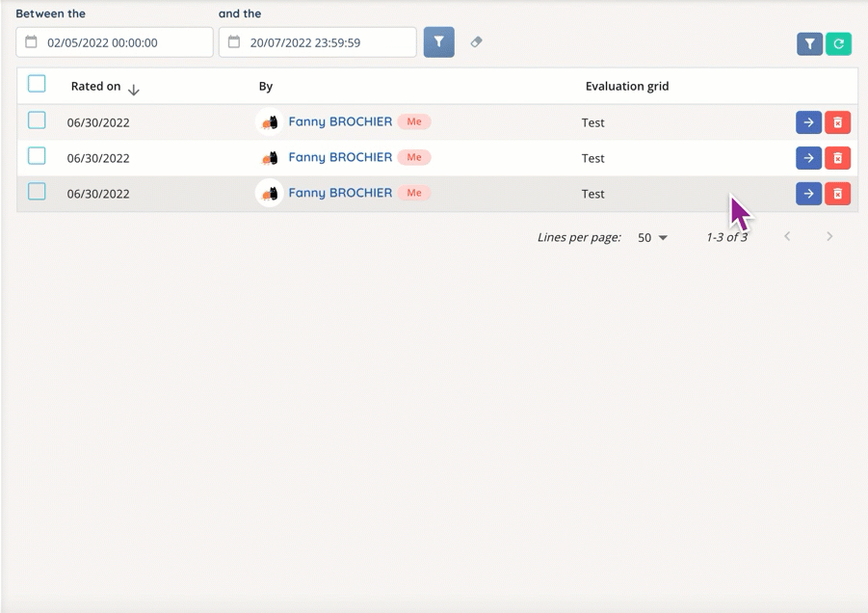Open the top-right advanced filter button
868x613 pixels.
[809, 43]
